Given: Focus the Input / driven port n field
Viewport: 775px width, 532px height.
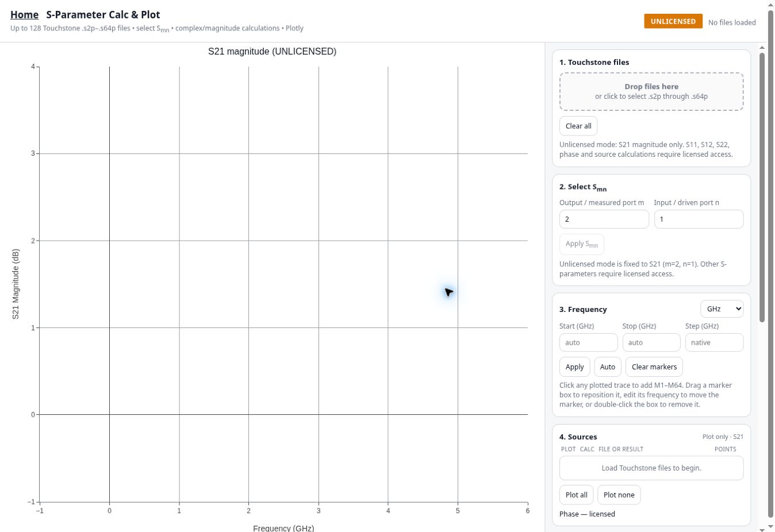Looking at the screenshot, I should tap(699, 219).
